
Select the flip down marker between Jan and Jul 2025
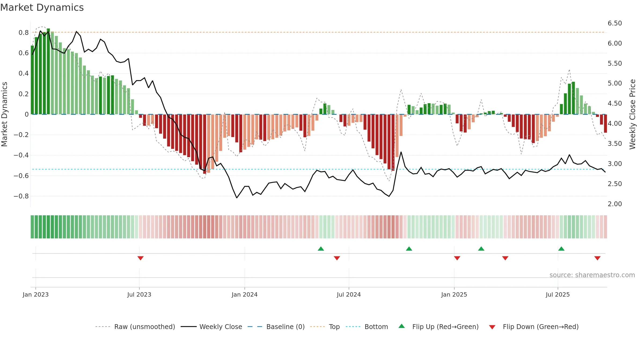(505, 258)
